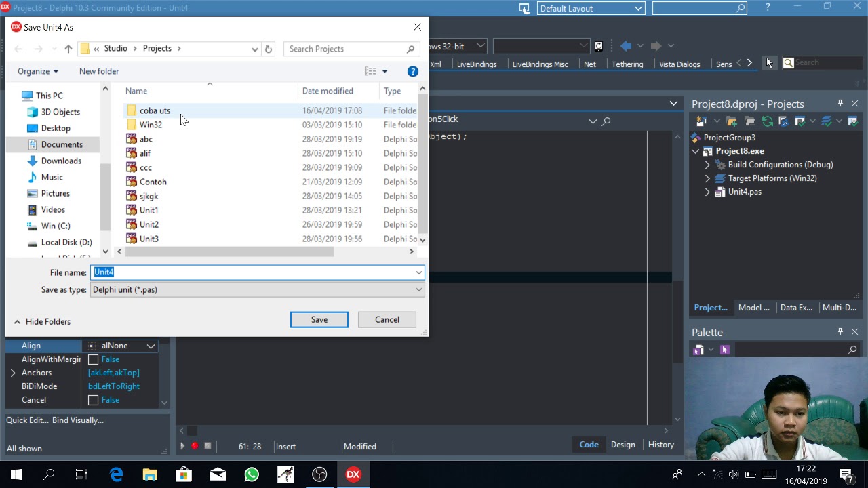Click Add Existing Project folder icon
The height and width of the screenshot is (488, 868).
(732, 121)
